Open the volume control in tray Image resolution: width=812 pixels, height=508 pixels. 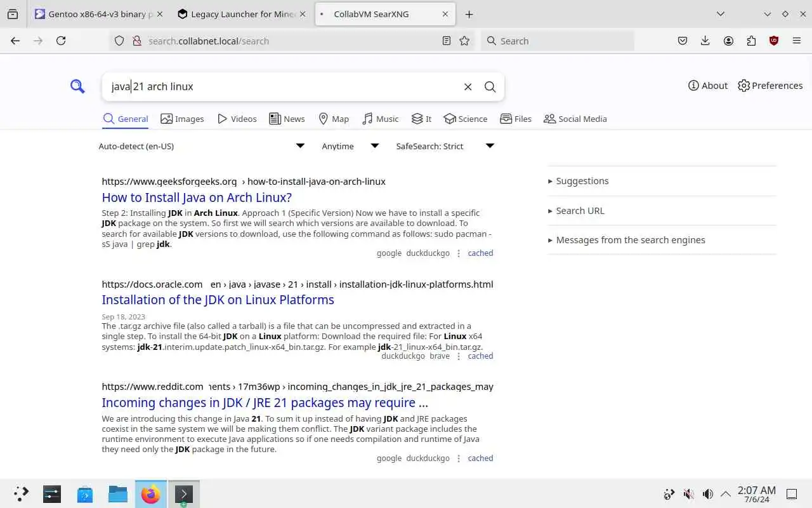[x=708, y=494]
